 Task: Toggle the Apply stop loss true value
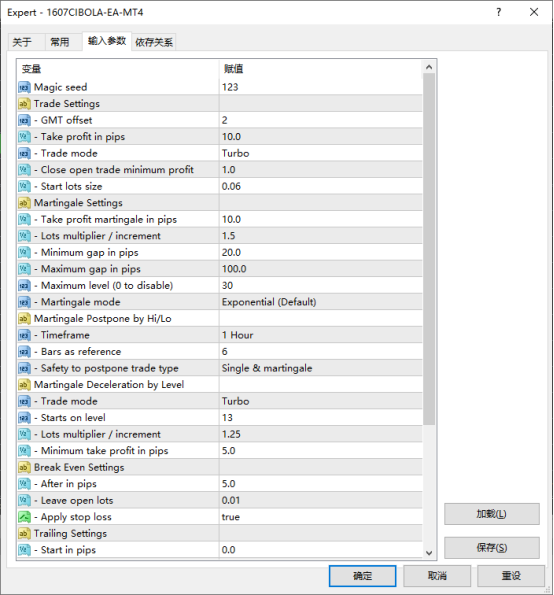321,517
